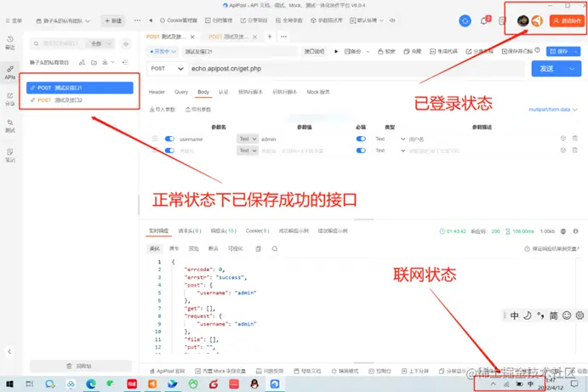The width and height of the screenshot is (588, 392).
Task: Open the recycle bin button
Action: click(80, 366)
